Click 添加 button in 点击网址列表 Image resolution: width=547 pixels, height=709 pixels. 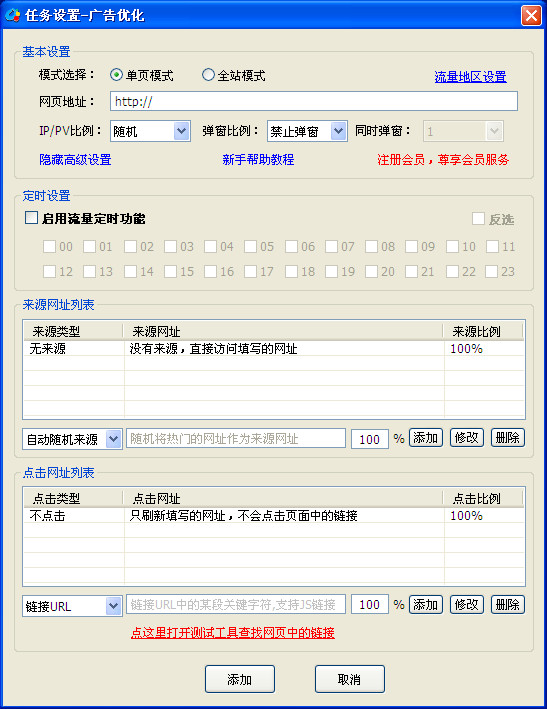[426, 605]
